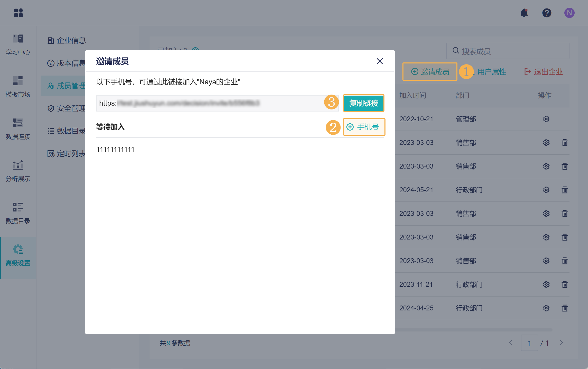The image size is (588, 369).
Task: Click the gear icon in 管理部 row
Action: click(x=546, y=119)
